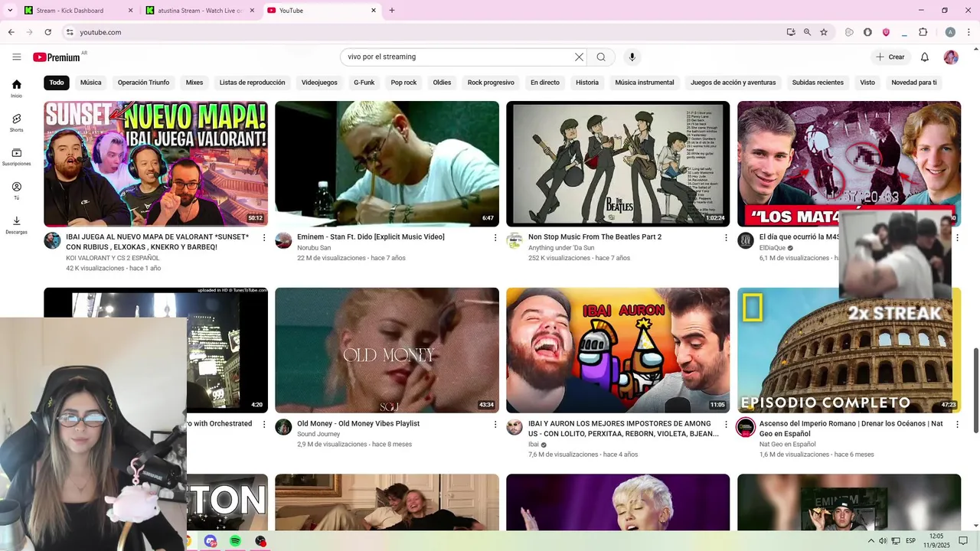Open the Discord taskbar icon
This screenshot has height=551, width=980.
point(211,541)
